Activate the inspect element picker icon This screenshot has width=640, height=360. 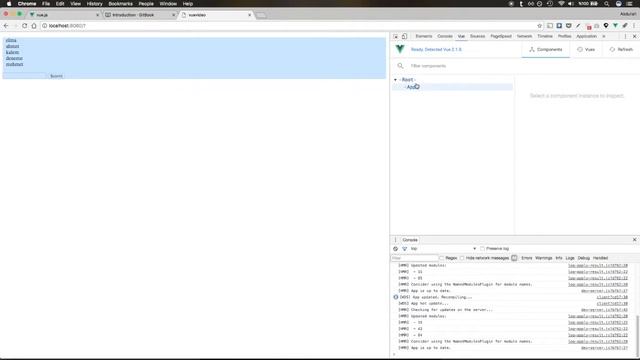(396, 36)
